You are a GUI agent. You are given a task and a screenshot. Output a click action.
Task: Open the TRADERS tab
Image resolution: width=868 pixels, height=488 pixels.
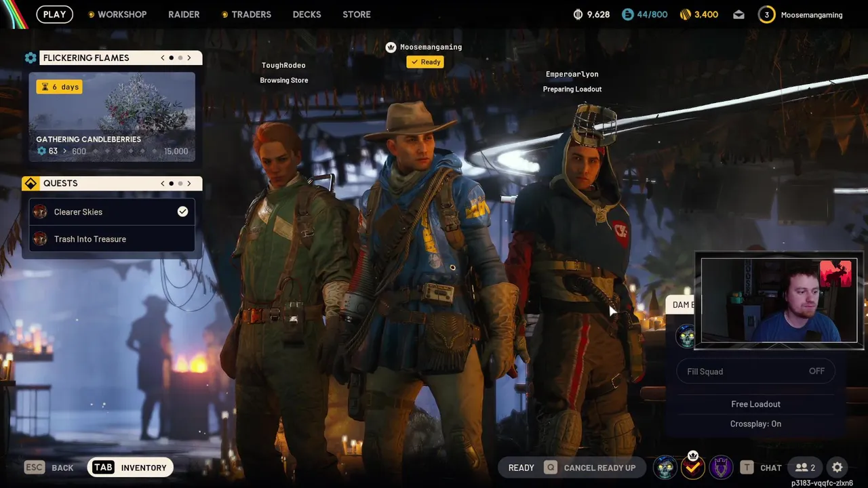click(x=251, y=14)
